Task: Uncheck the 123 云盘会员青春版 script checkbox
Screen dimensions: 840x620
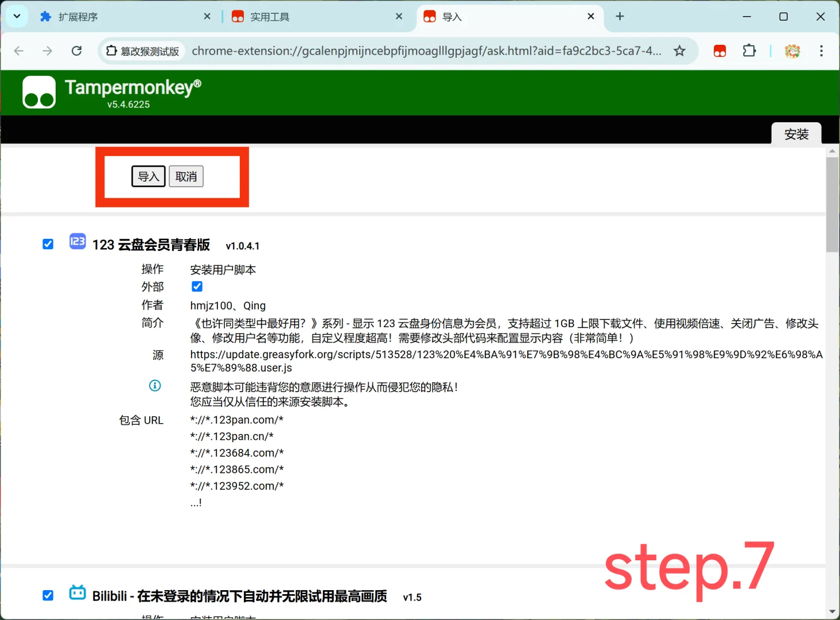Action: coord(48,243)
